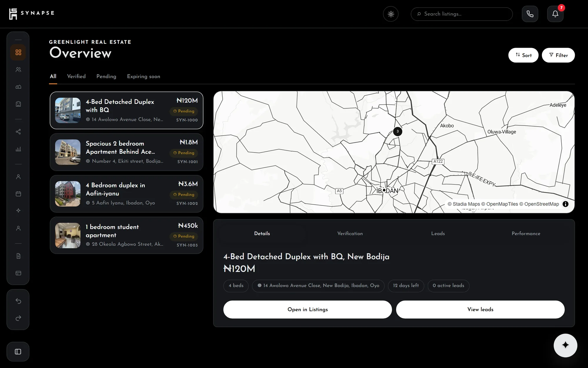Image resolution: width=588 pixels, height=368 pixels.
Task: Toggle light theme with sun icon
Action: point(391,14)
